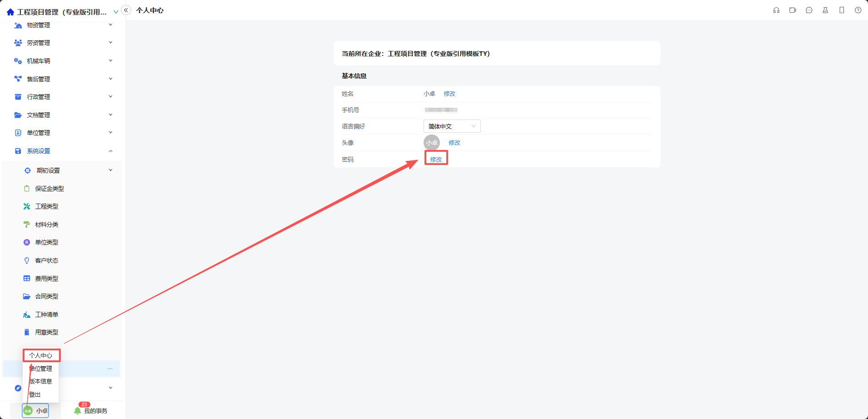
Task: Click the 系统设置 save-disk icon
Action: [18, 151]
